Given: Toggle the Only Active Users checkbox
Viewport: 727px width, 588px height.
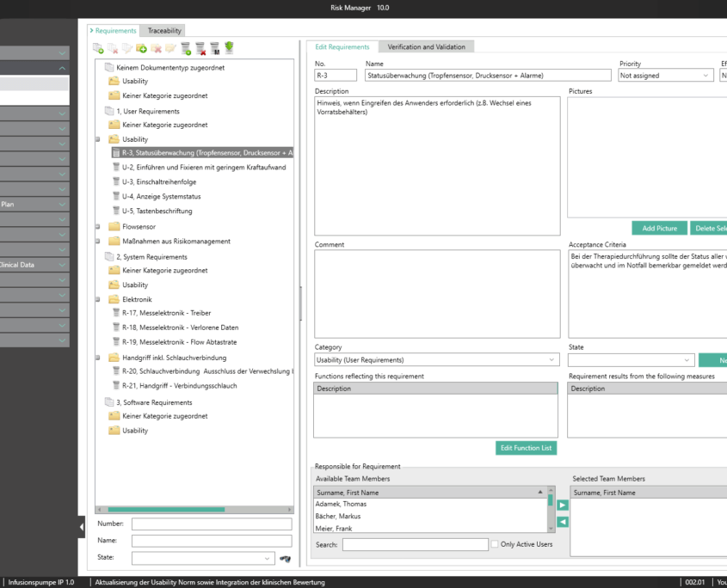Looking at the screenshot, I should pos(495,544).
